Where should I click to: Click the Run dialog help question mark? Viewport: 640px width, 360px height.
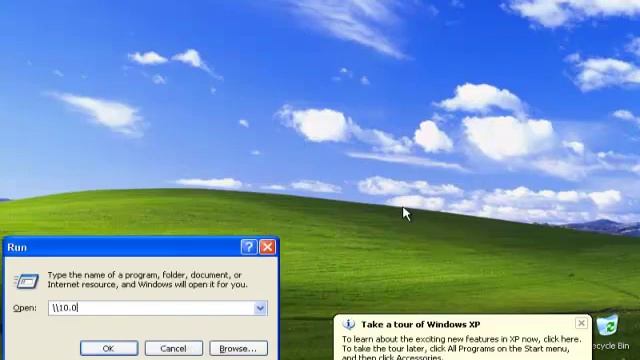click(x=249, y=247)
